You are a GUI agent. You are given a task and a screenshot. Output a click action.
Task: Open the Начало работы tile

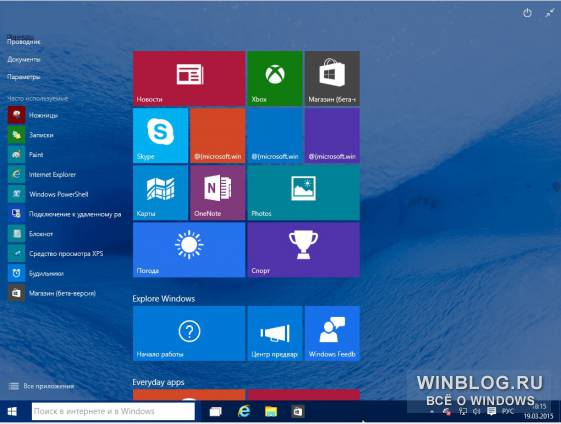pyautogui.click(x=189, y=333)
